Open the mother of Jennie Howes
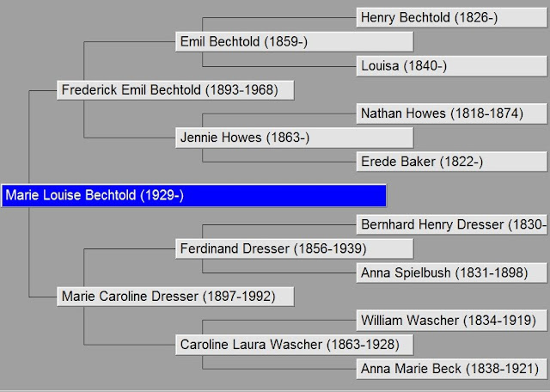 [451, 162]
